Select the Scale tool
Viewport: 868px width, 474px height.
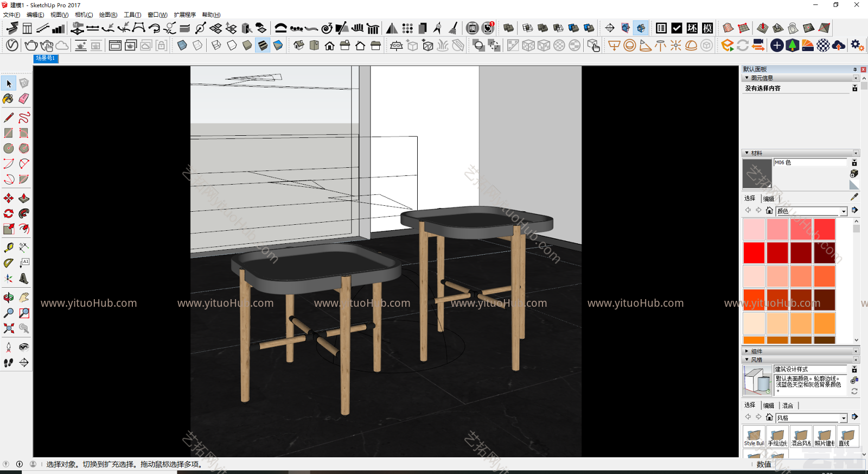pyautogui.click(x=9, y=229)
